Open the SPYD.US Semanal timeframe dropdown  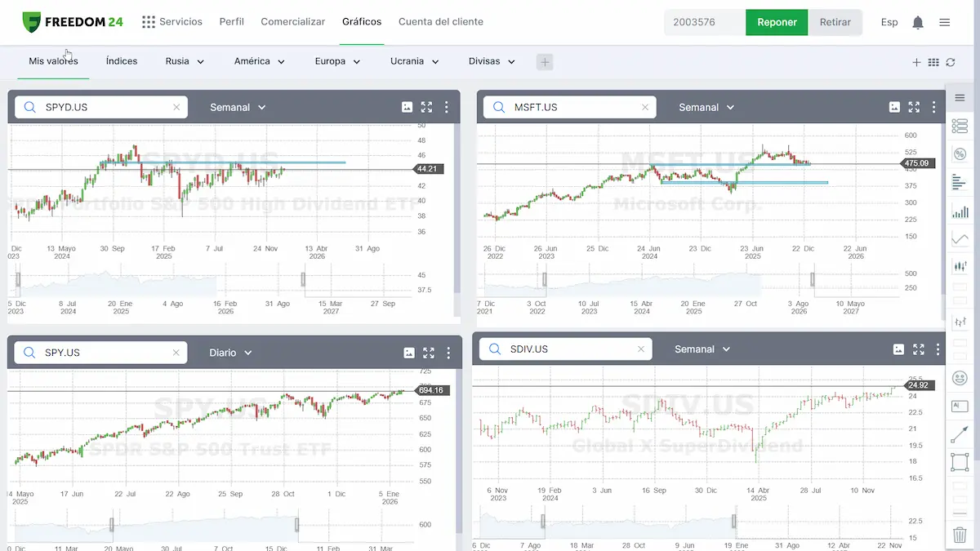click(238, 107)
